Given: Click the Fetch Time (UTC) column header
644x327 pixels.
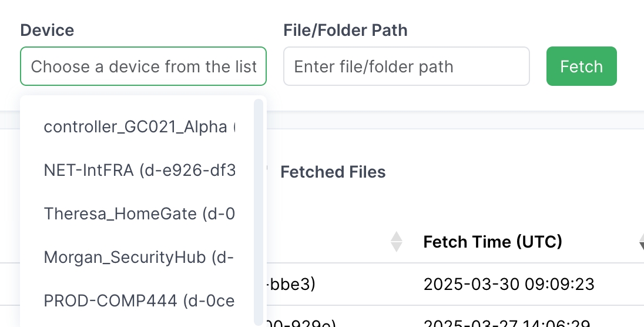Looking at the screenshot, I should click(492, 242).
